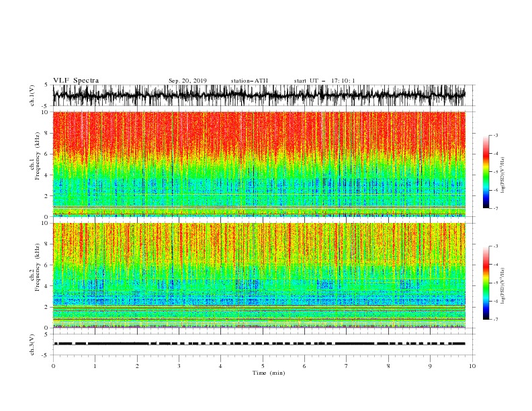Click the upper 'log(PSD)(V²/Hz)' colorbar label
Screen dimensions: 532x411
502,175
